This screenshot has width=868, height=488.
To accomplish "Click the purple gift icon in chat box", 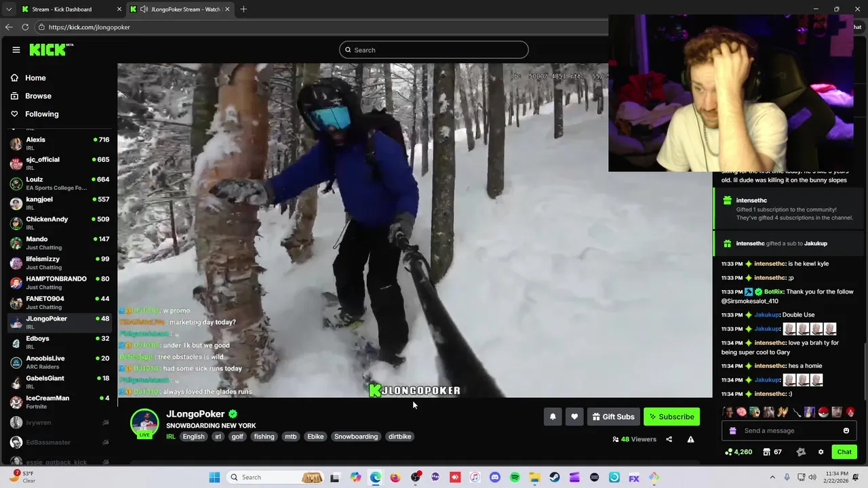I will (x=732, y=430).
